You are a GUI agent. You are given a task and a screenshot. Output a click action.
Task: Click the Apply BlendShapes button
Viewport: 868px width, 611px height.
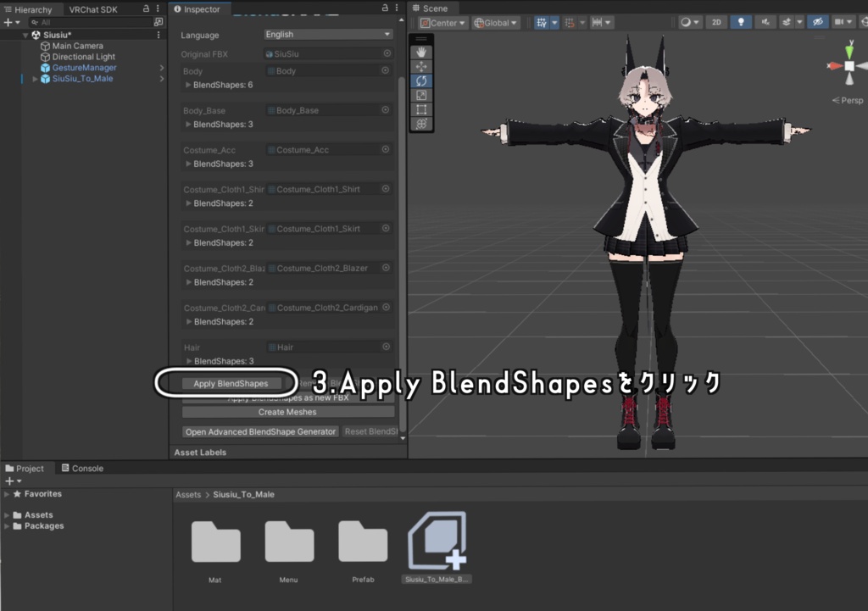[x=231, y=384]
